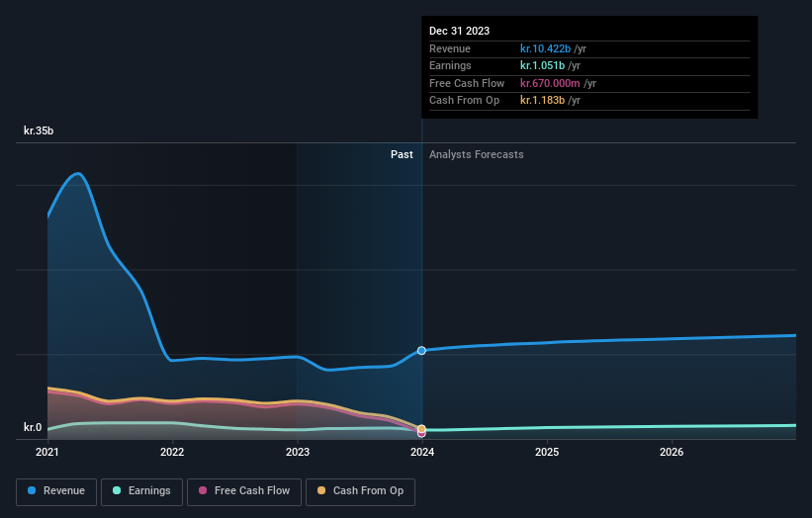Click the Earnings row label in tooltip
812x518 pixels.
click(x=450, y=65)
